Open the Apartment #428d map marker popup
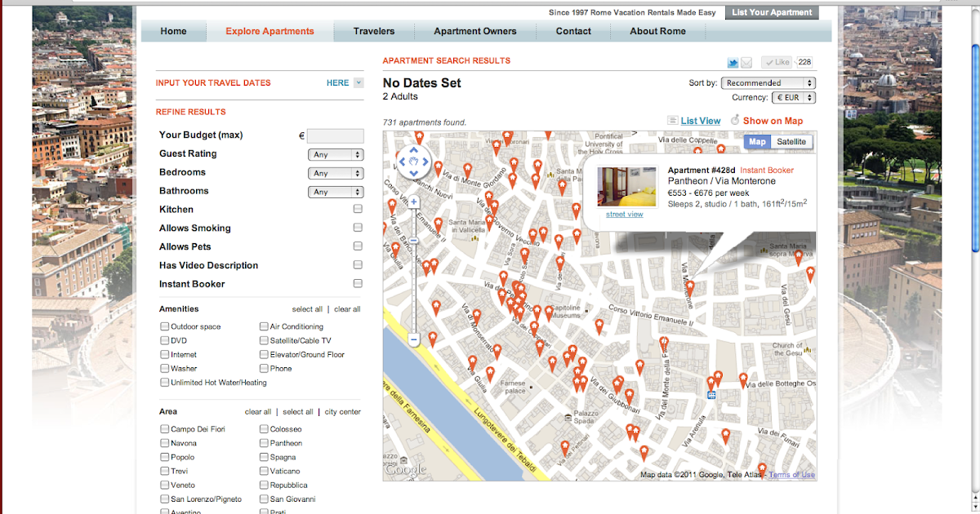 [x=690, y=287]
